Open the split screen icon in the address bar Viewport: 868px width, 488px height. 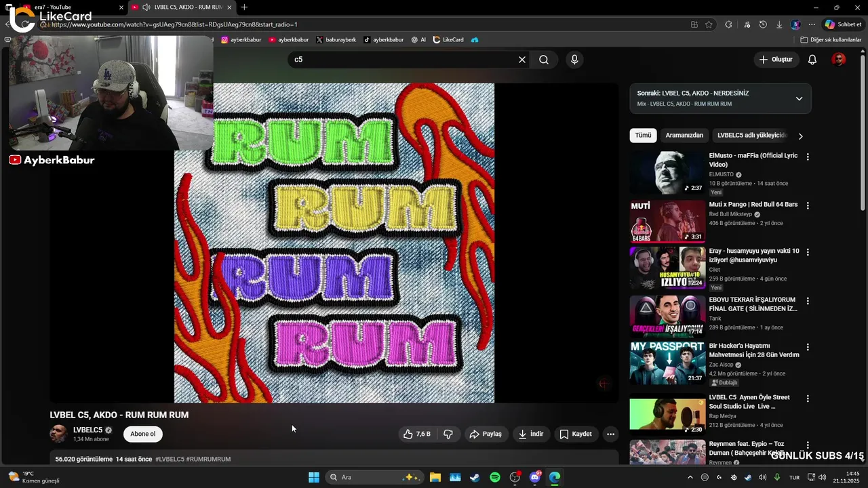[x=694, y=24]
